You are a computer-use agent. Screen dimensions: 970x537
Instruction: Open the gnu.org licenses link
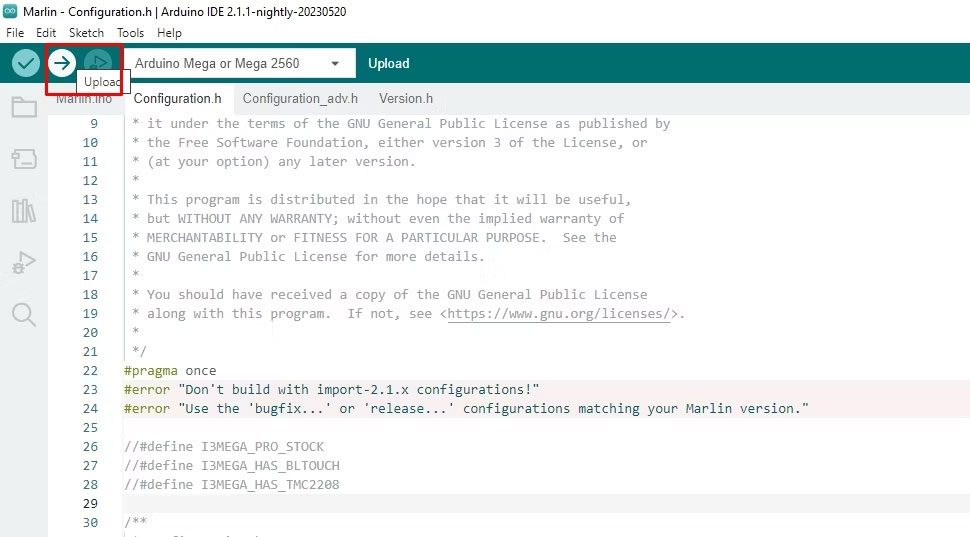point(559,314)
